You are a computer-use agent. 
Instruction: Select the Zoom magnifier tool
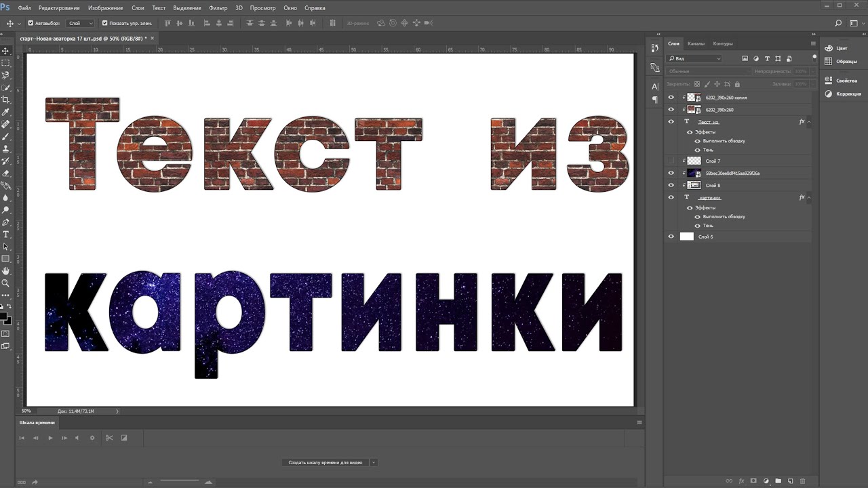tap(5, 283)
